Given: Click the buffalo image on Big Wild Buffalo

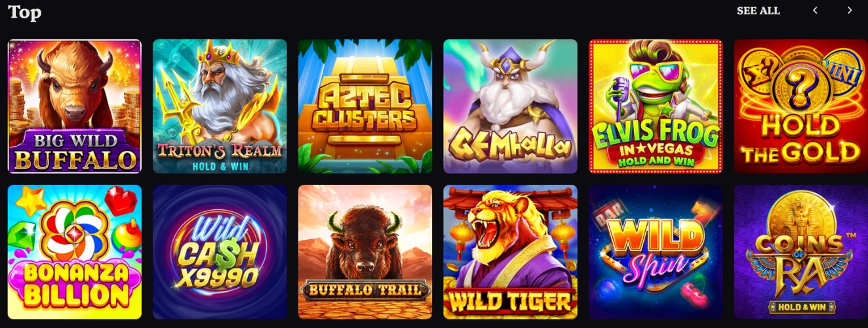Looking at the screenshot, I should pyautogui.click(x=73, y=87).
